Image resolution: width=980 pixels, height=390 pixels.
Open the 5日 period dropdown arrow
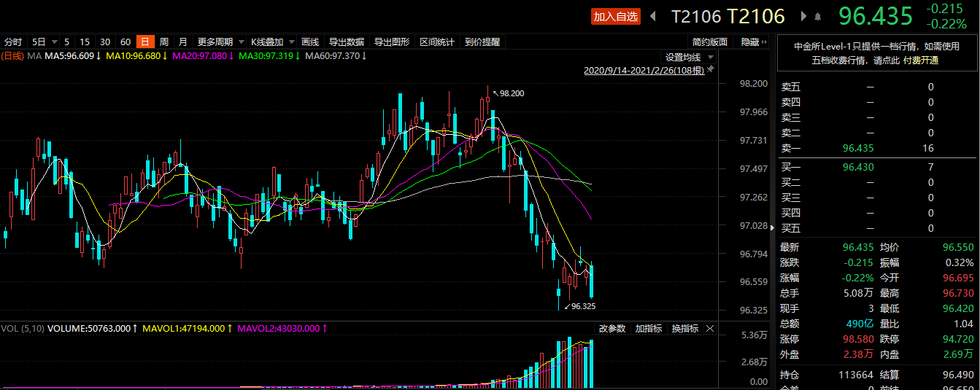pyautogui.click(x=53, y=42)
